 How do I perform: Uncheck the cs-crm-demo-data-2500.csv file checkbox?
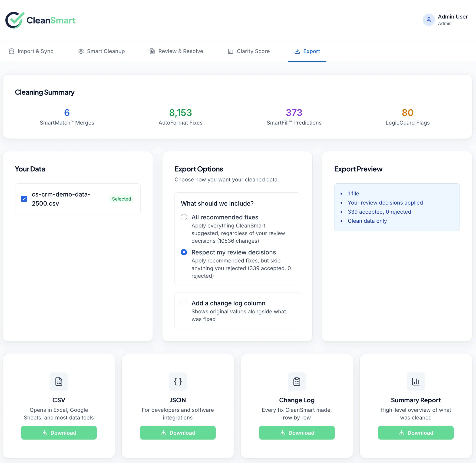point(24,199)
